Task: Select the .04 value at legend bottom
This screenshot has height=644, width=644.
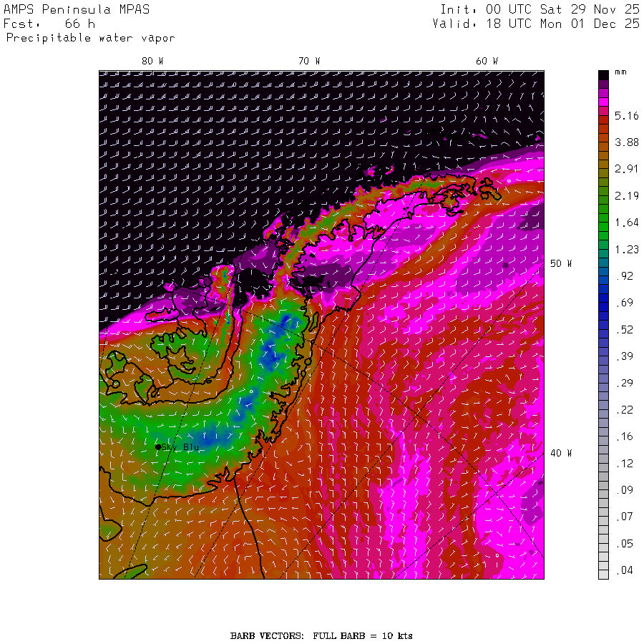Action: click(x=626, y=570)
